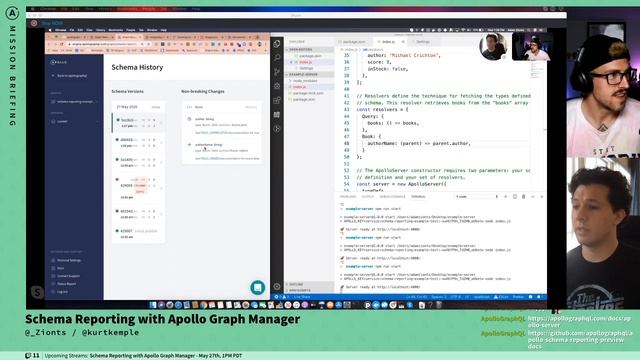Open the DEBUG CONSOLE panel tab

[392, 197]
